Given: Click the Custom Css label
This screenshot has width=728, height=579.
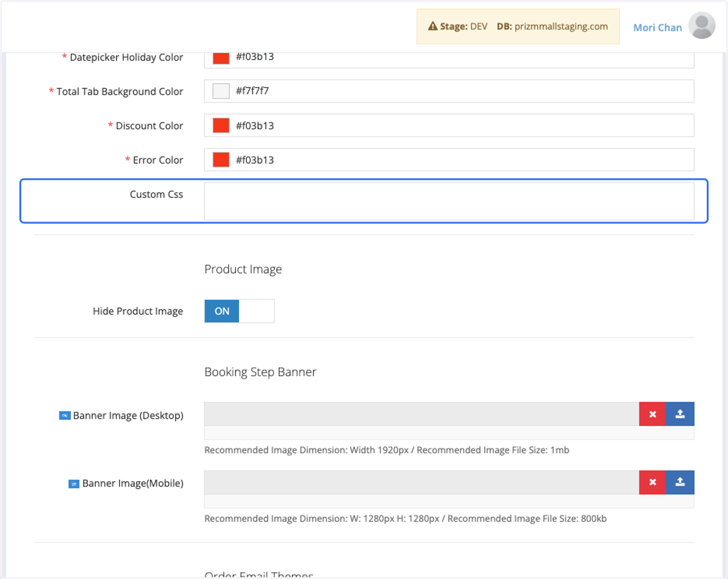Looking at the screenshot, I should coord(157,194).
